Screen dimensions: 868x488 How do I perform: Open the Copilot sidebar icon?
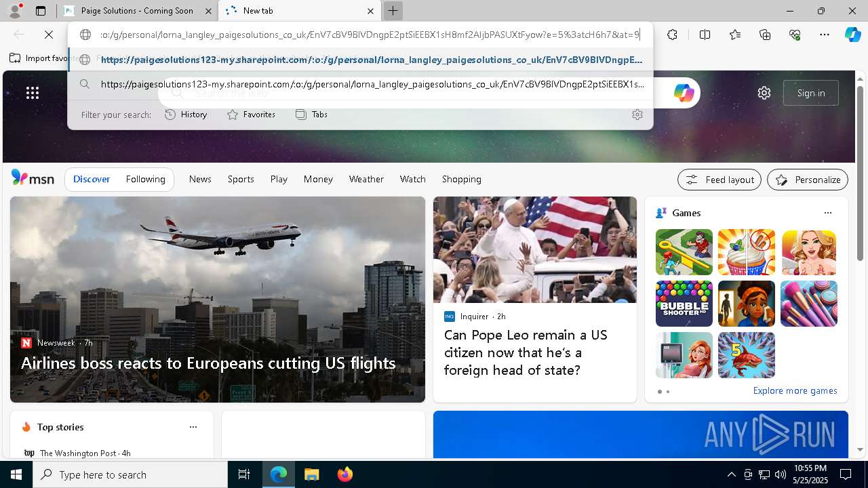pyautogui.click(x=852, y=35)
